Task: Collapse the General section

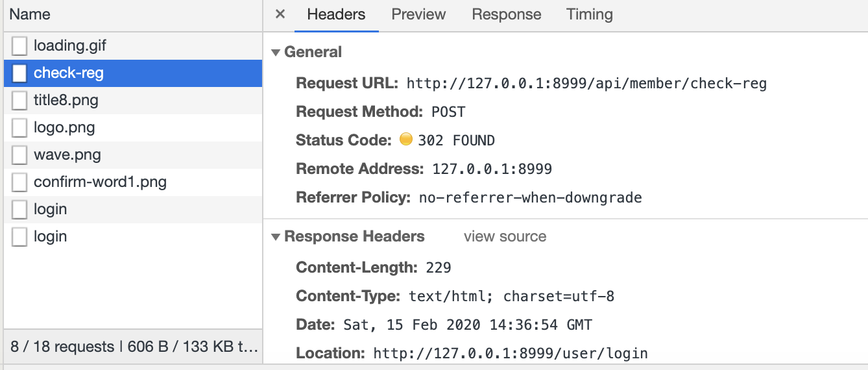Action: click(276, 53)
